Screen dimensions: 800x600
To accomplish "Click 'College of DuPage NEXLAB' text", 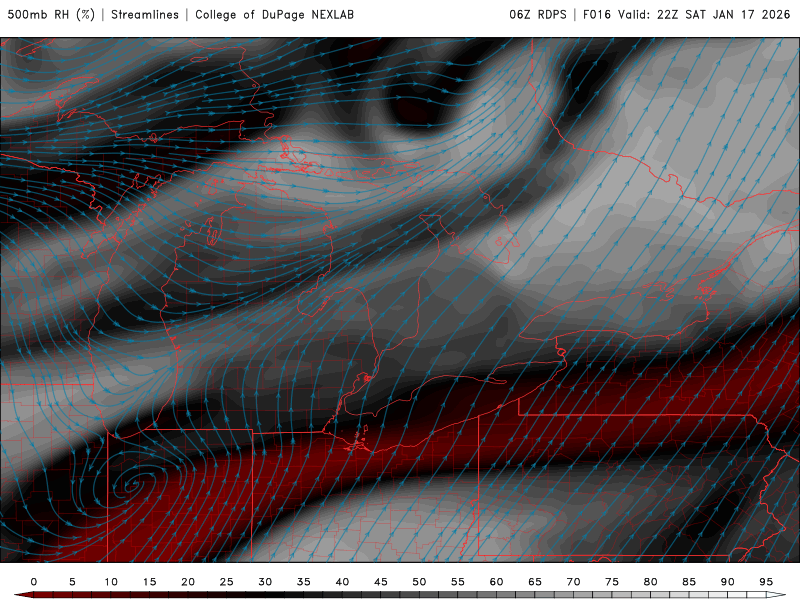I will coord(274,14).
